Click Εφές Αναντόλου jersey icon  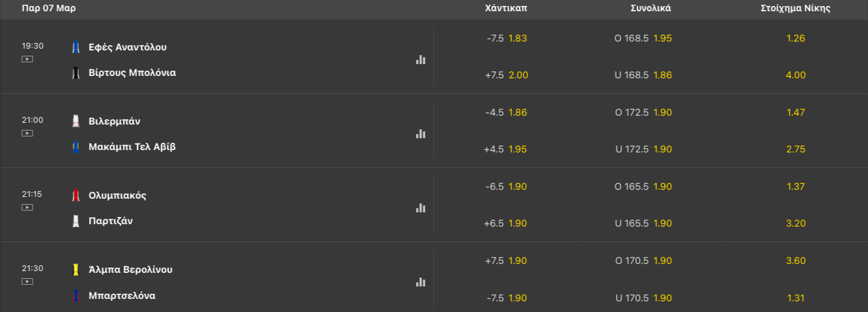coord(75,47)
